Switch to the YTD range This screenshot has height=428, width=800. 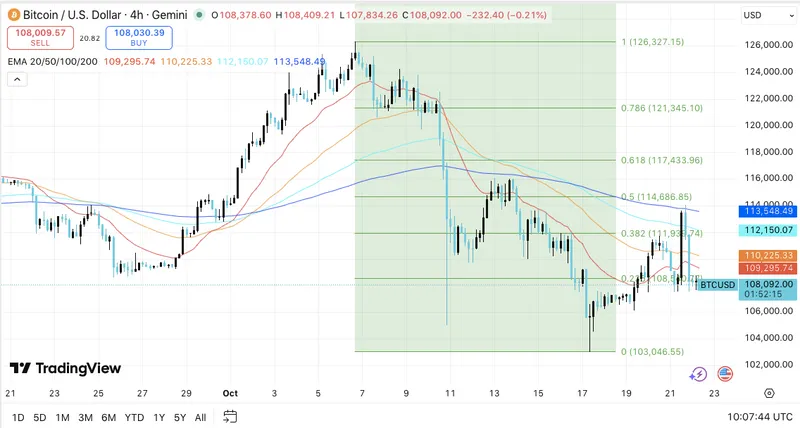pyautogui.click(x=135, y=416)
